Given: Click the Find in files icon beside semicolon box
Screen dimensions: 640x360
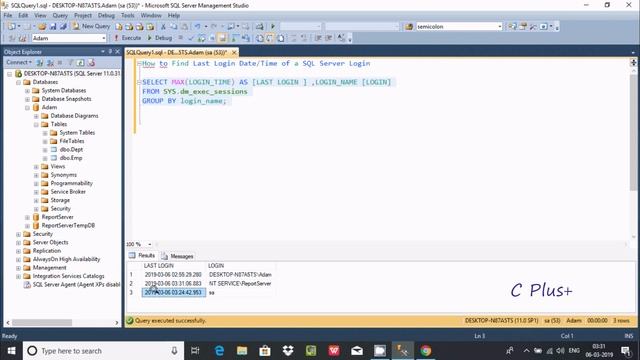Looking at the screenshot, I should point(409,27).
